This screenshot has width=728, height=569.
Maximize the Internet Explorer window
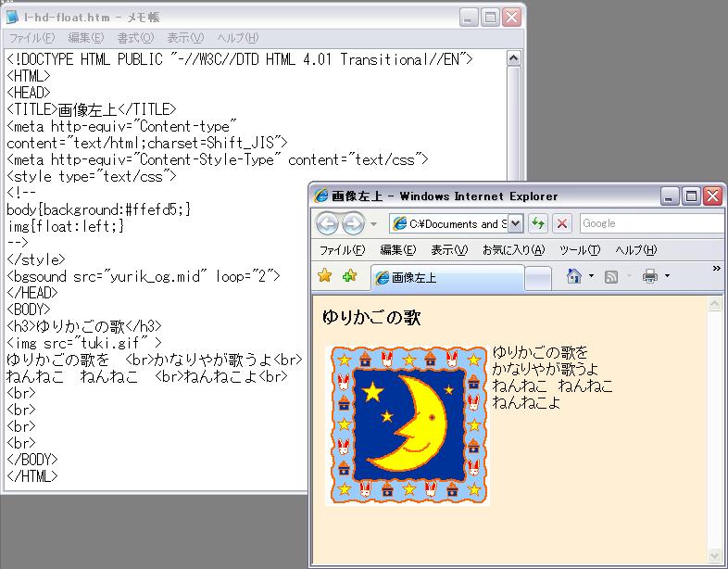[x=691, y=196]
